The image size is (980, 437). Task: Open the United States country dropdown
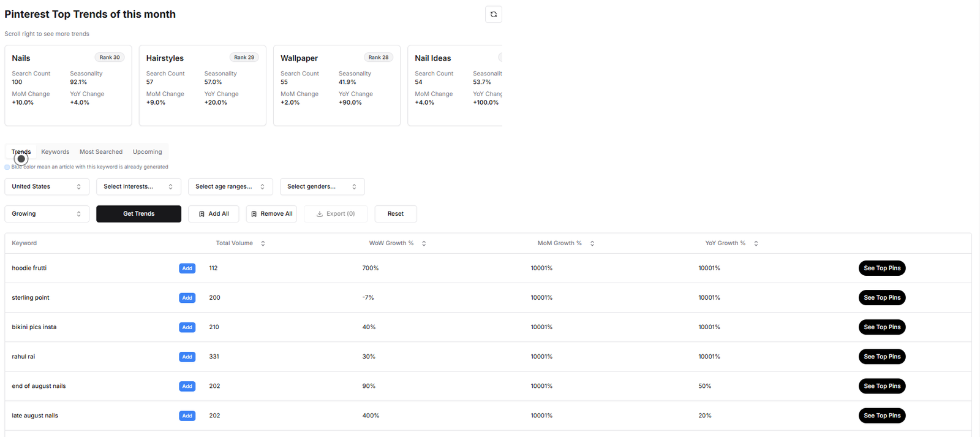(x=47, y=186)
